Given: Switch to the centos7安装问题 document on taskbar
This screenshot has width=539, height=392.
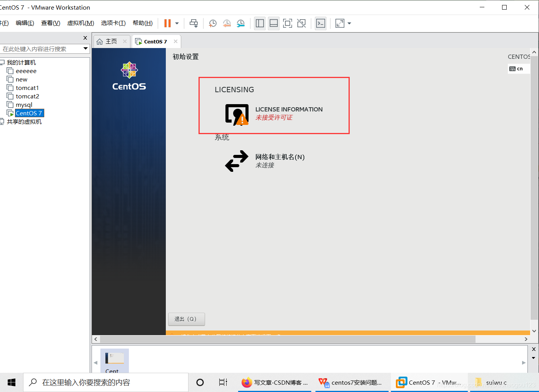Looking at the screenshot, I should 352,382.
